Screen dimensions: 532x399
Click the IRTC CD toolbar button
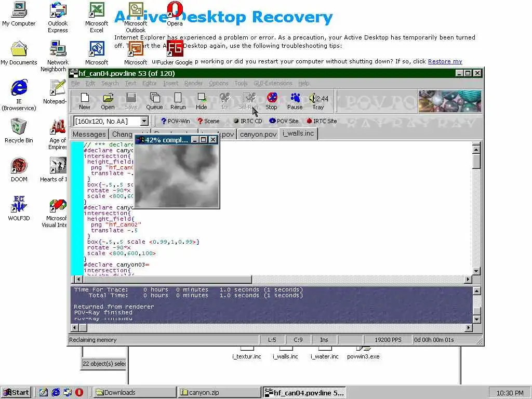point(248,121)
